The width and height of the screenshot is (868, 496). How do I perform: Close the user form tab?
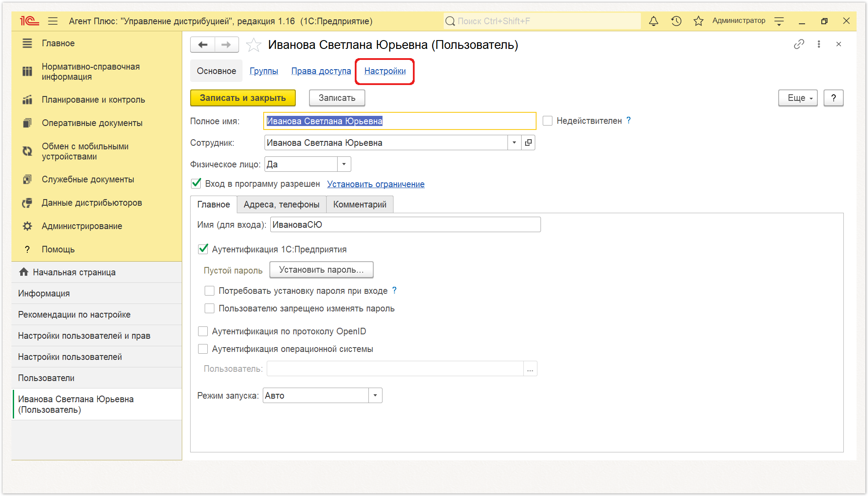[x=839, y=44]
